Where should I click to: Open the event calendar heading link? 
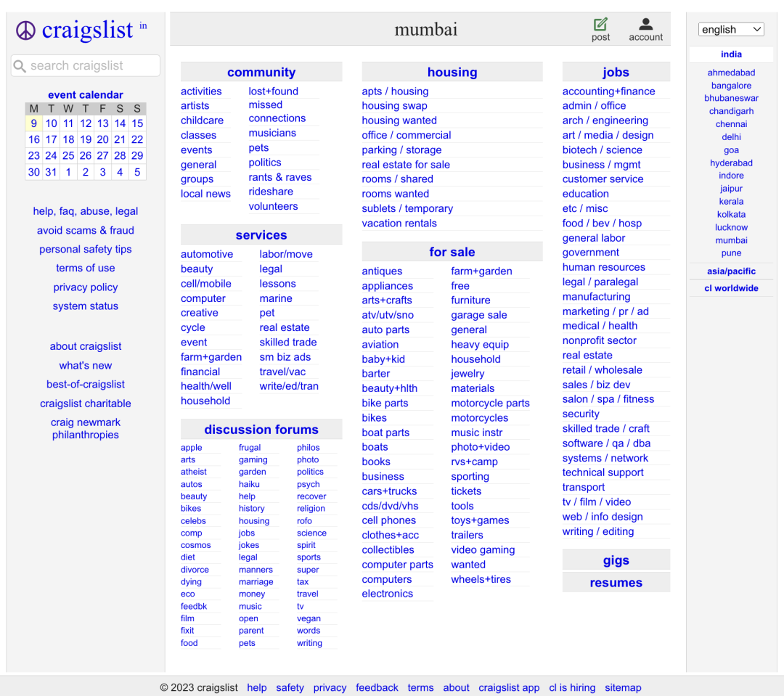point(86,95)
